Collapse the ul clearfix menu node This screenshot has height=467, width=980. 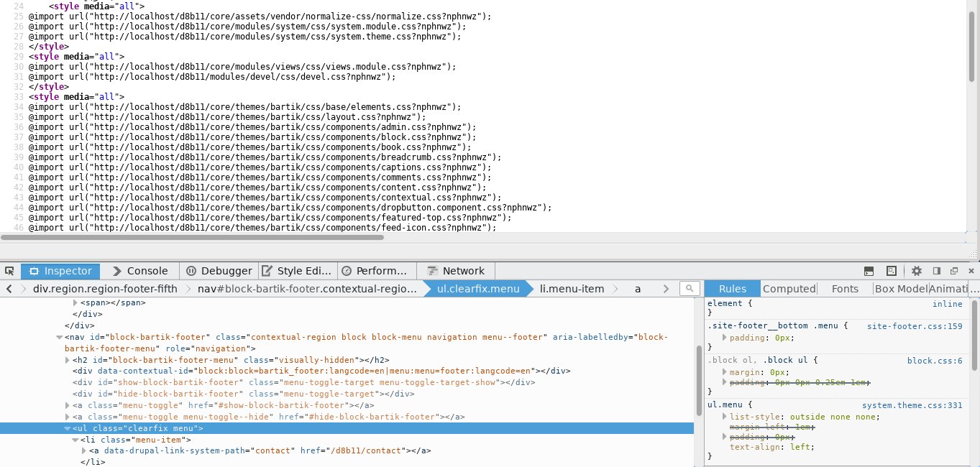click(x=68, y=428)
